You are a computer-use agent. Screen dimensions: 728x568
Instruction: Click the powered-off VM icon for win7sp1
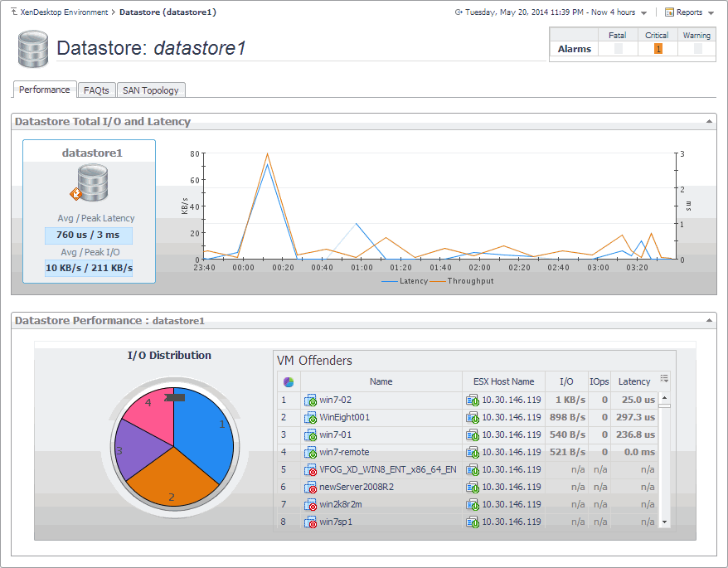(310, 522)
